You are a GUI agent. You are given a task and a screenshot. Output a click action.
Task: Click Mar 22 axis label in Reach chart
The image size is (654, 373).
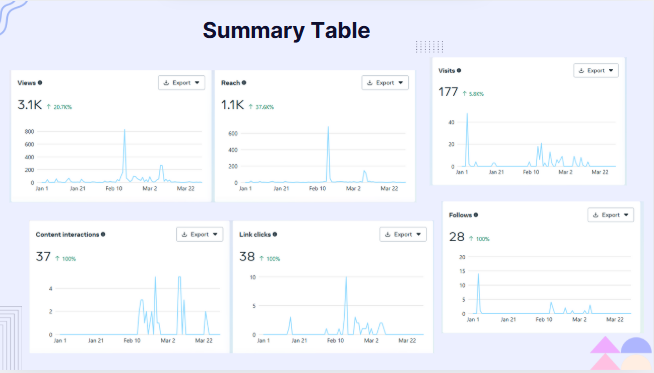click(389, 189)
